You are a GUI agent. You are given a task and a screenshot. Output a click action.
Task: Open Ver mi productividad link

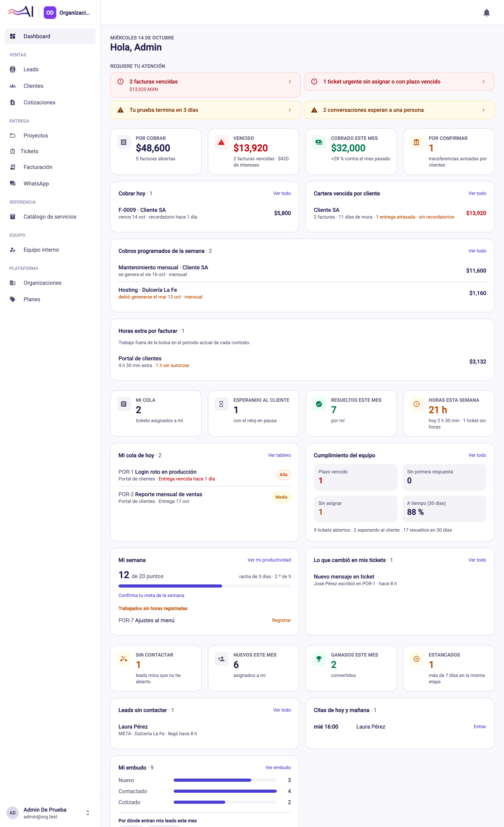click(269, 560)
